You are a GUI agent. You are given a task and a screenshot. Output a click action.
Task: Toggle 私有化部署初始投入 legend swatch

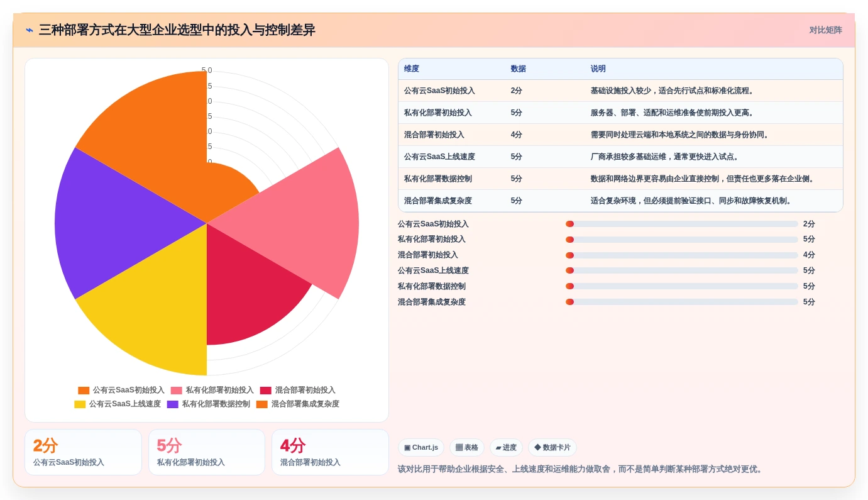(x=177, y=391)
